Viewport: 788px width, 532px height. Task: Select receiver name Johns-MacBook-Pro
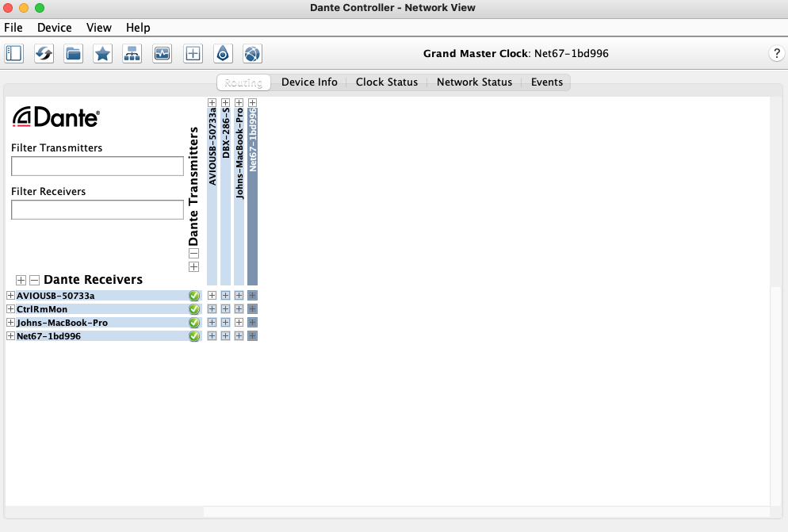pyautogui.click(x=62, y=323)
